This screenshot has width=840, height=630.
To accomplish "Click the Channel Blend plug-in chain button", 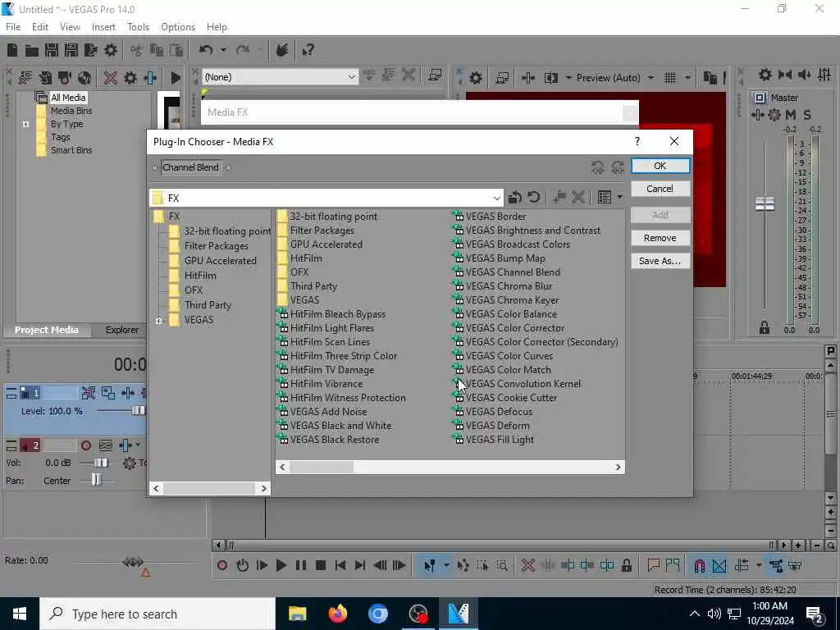I will click(190, 167).
